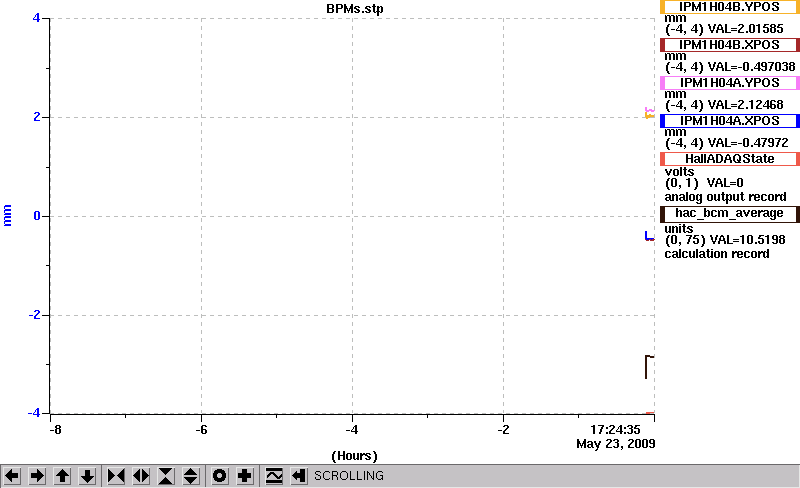Select the IPM1H04B.XPOS curve legend
This screenshot has height=488, width=800.
pos(730,45)
